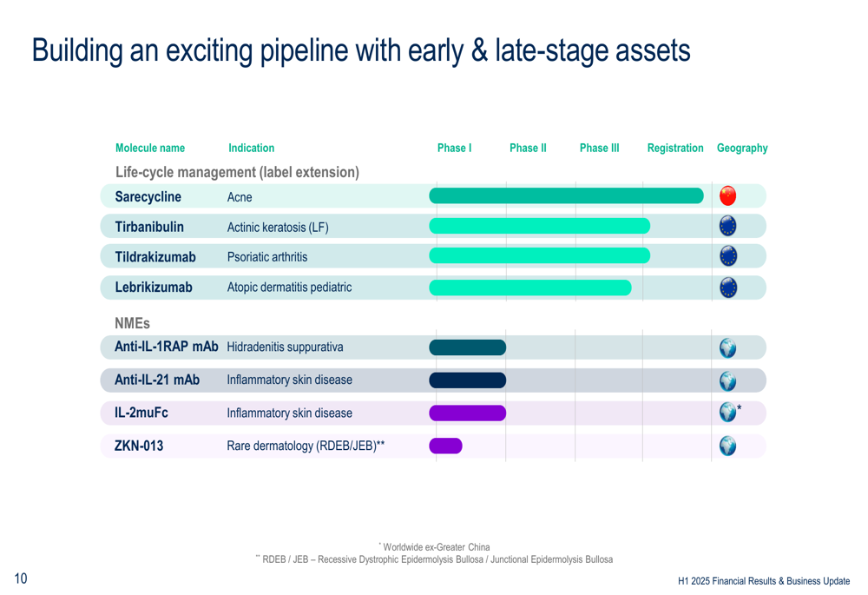Screen dimensions: 868x595
Task: Select the Hidradenitis suppurativa indication text
Action: point(285,347)
